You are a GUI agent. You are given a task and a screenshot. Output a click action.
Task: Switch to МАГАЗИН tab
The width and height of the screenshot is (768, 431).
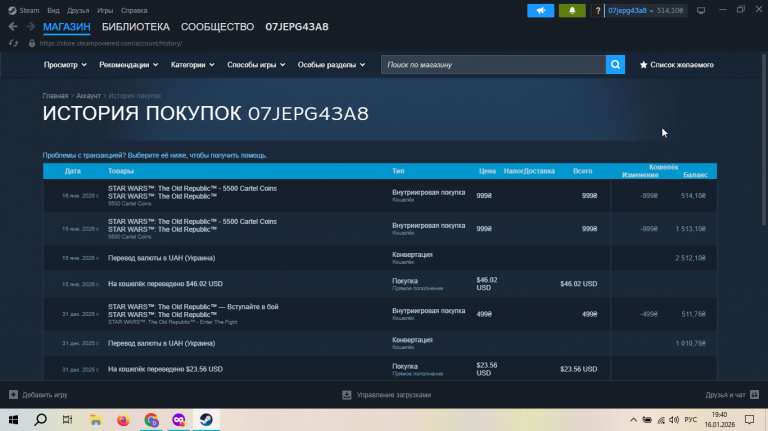(x=67, y=27)
